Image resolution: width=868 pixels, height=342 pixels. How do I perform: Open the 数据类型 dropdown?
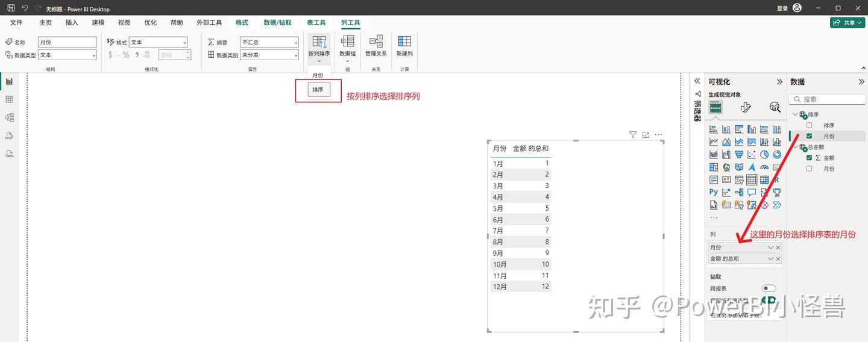(67, 55)
